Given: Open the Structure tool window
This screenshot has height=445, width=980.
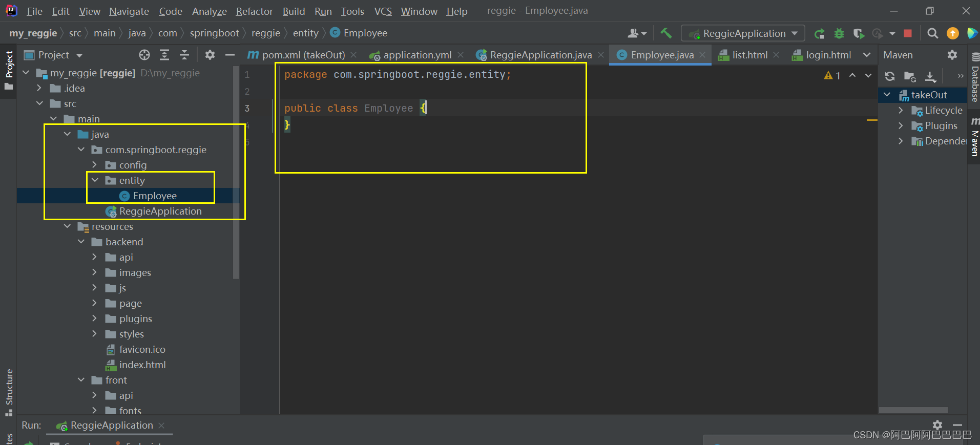Looking at the screenshot, I should pos(9,392).
